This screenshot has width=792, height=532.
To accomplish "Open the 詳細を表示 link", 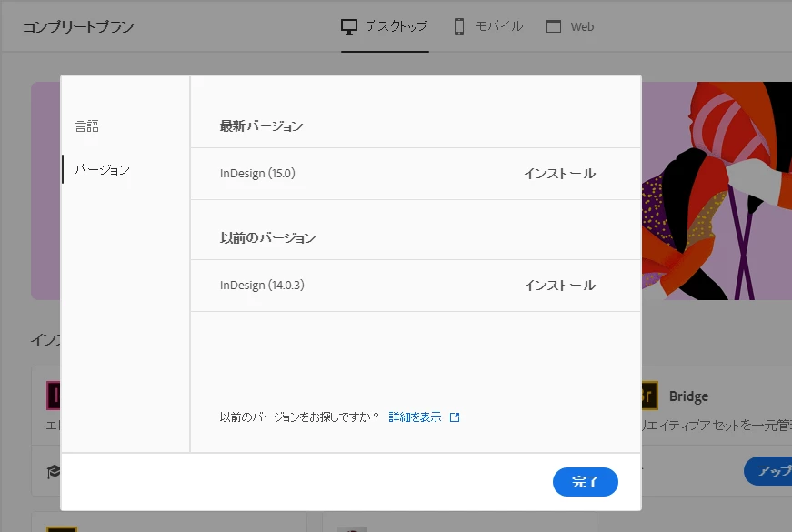I will coord(416,417).
